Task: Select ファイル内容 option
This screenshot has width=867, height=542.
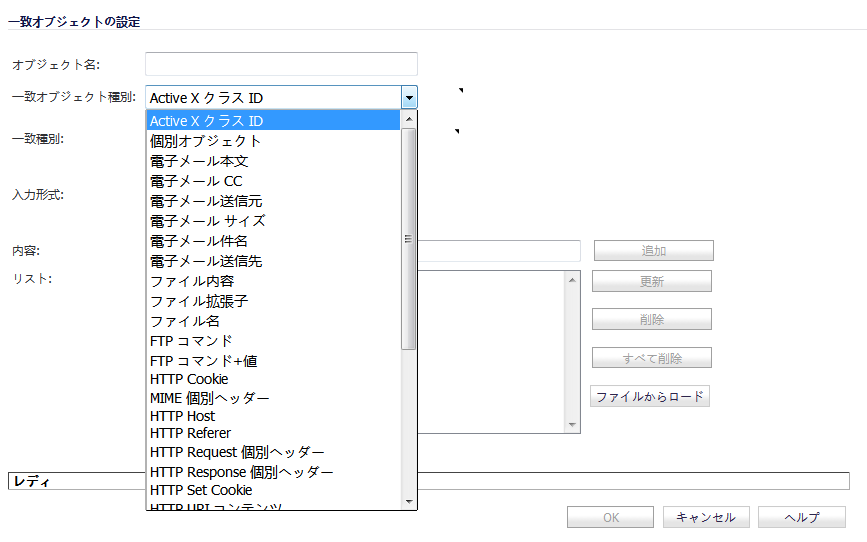Action: coord(273,281)
